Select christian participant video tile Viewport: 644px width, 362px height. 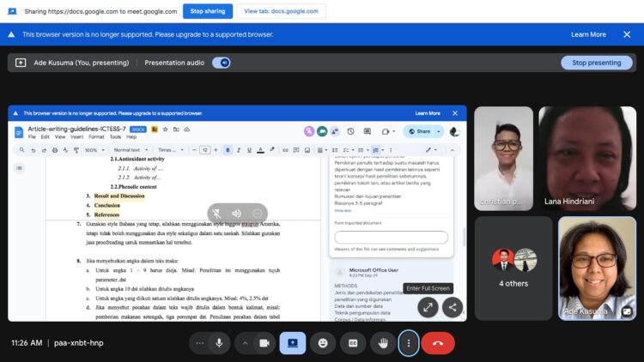[503, 159]
